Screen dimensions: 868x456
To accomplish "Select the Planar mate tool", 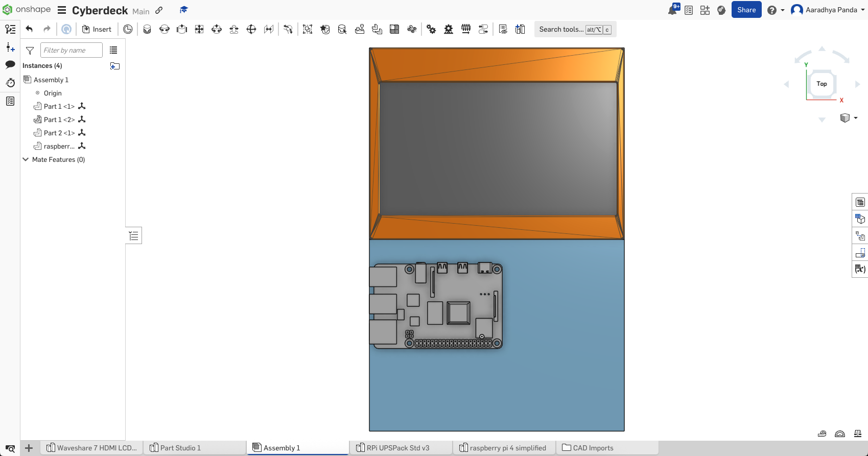I will pyautogui.click(x=199, y=29).
